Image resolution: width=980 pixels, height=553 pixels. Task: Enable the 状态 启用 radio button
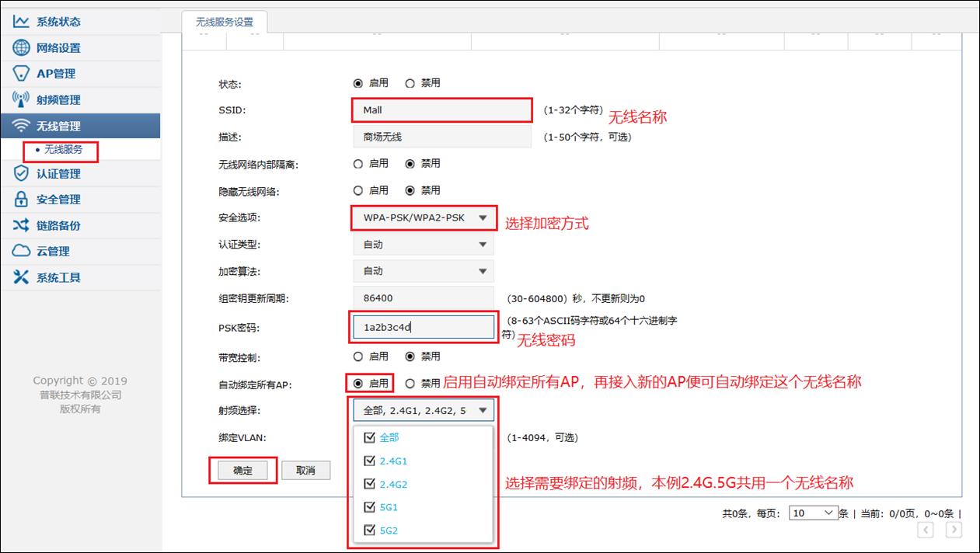click(357, 83)
